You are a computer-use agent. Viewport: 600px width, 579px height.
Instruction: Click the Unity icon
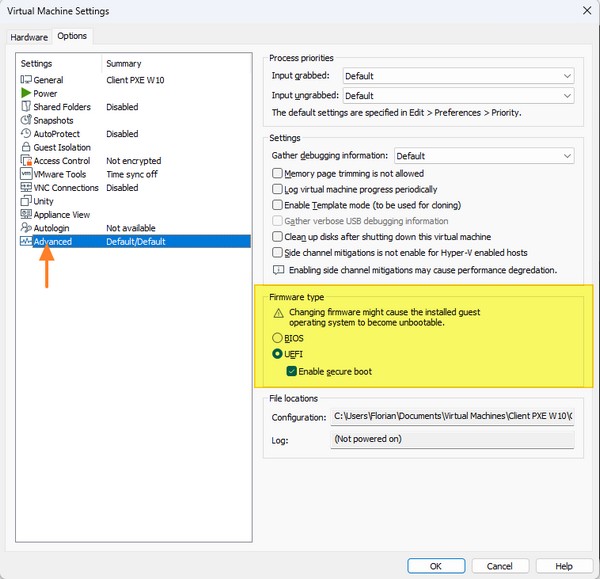[26, 201]
